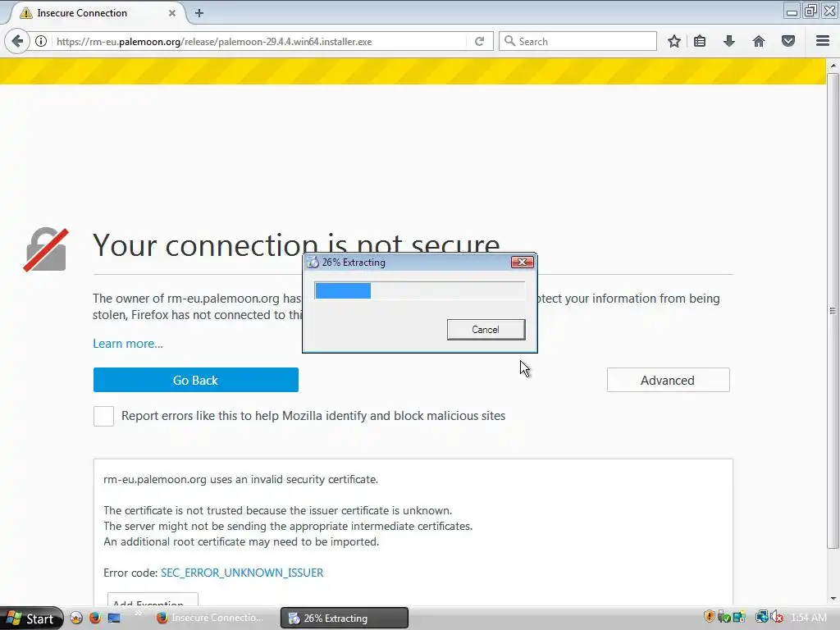Bookmark this page with the star icon
Screen dimensions: 840x630
click(674, 41)
